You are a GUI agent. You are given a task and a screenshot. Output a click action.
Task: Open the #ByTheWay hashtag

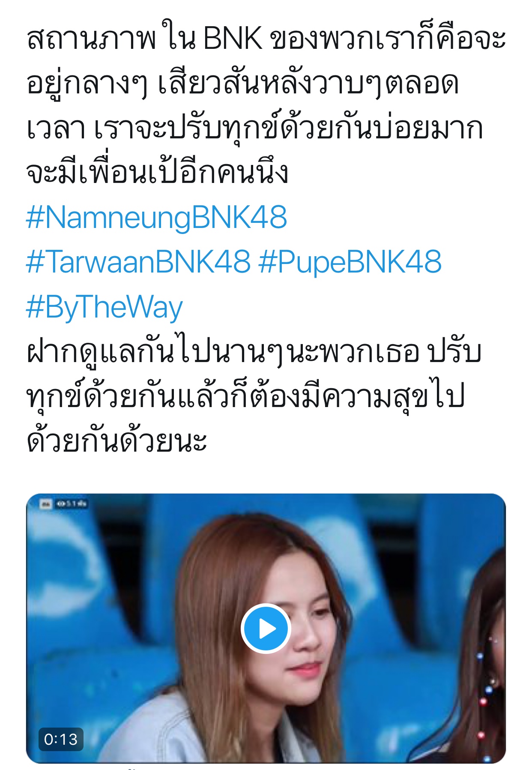click(x=104, y=307)
